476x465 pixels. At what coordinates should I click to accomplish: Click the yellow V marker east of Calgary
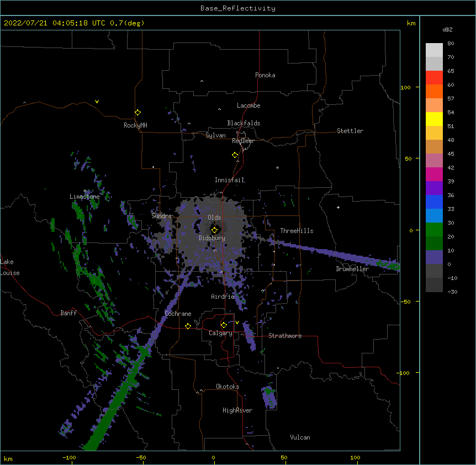coord(237,323)
